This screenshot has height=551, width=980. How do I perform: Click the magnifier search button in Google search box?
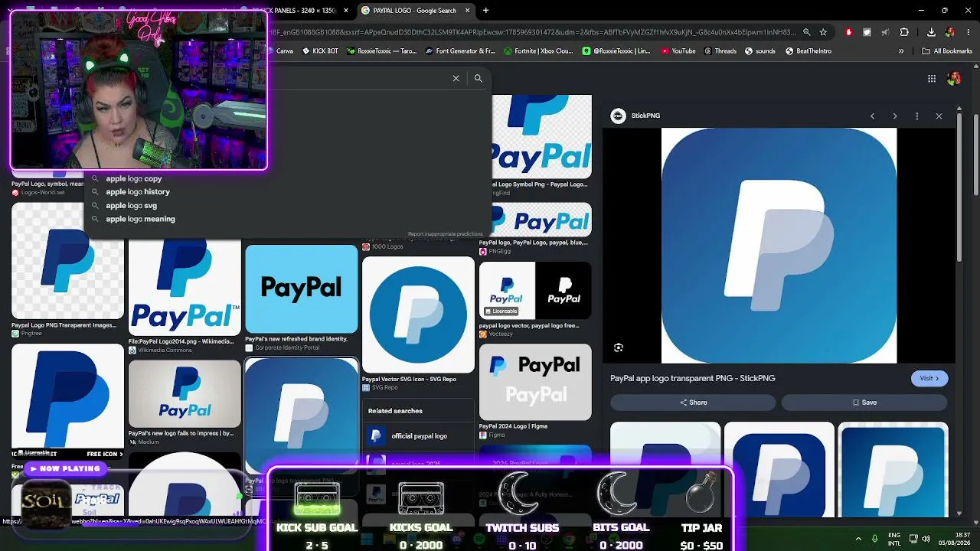click(x=478, y=78)
